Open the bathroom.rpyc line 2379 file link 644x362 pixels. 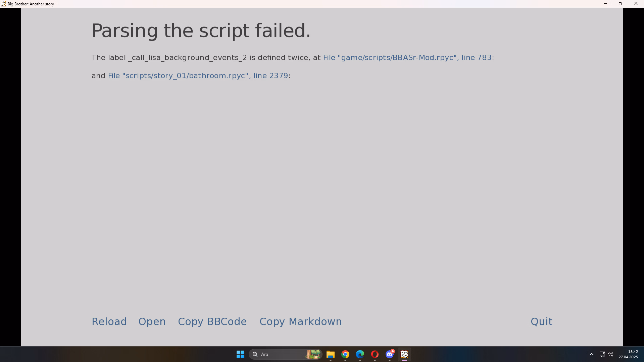pyautogui.click(x=198, y=76)
